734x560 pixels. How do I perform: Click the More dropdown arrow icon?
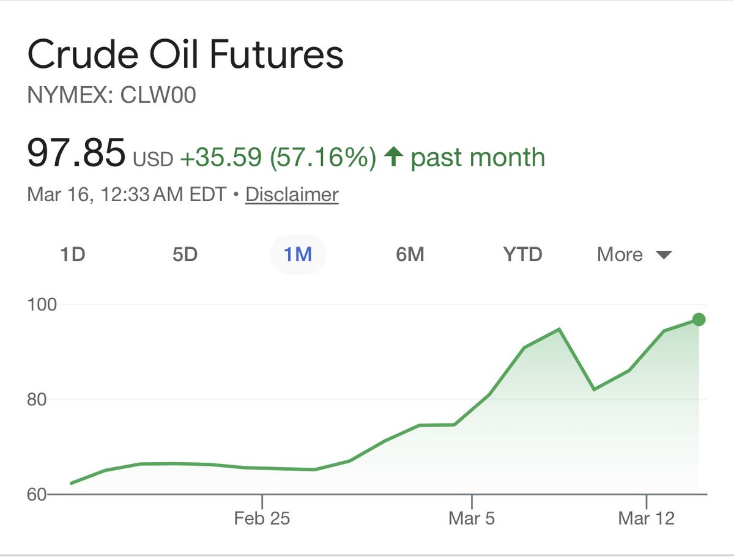[x=664, y=255]
